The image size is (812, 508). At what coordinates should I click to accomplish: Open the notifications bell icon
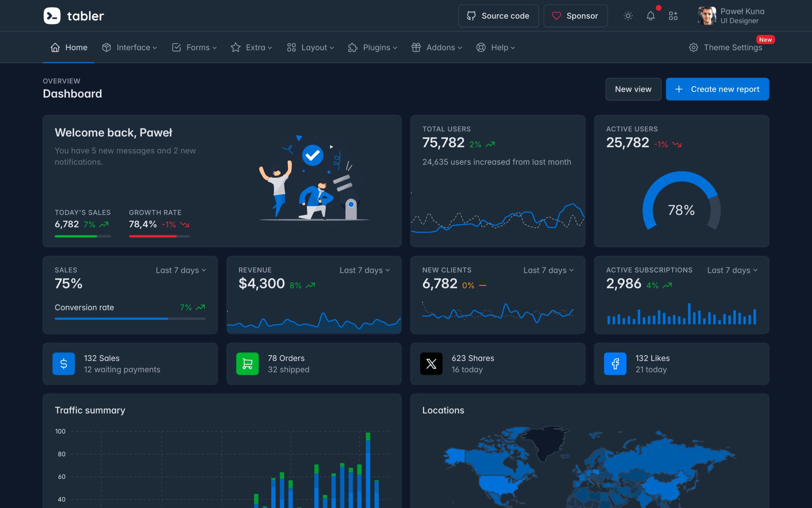650,16
